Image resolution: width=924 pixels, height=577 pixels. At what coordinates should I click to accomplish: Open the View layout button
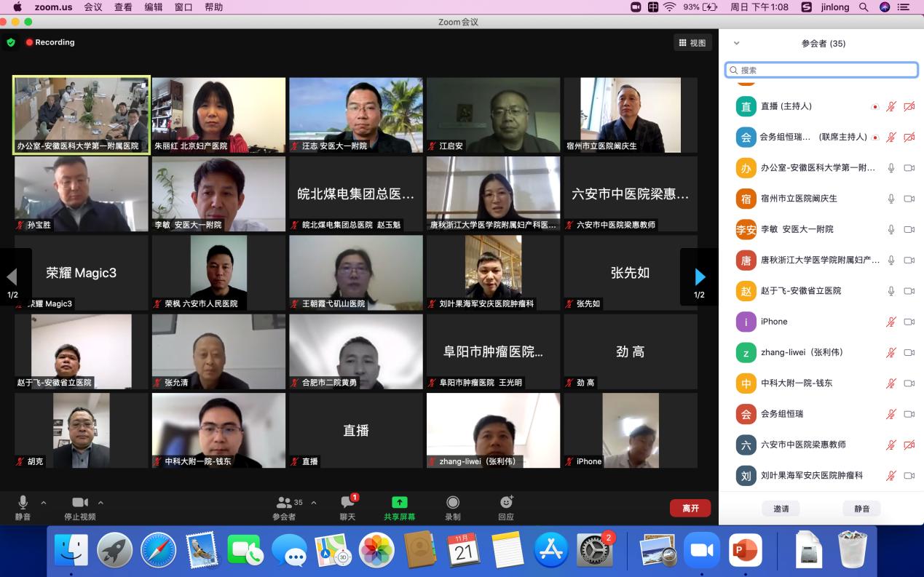point(692,43)
